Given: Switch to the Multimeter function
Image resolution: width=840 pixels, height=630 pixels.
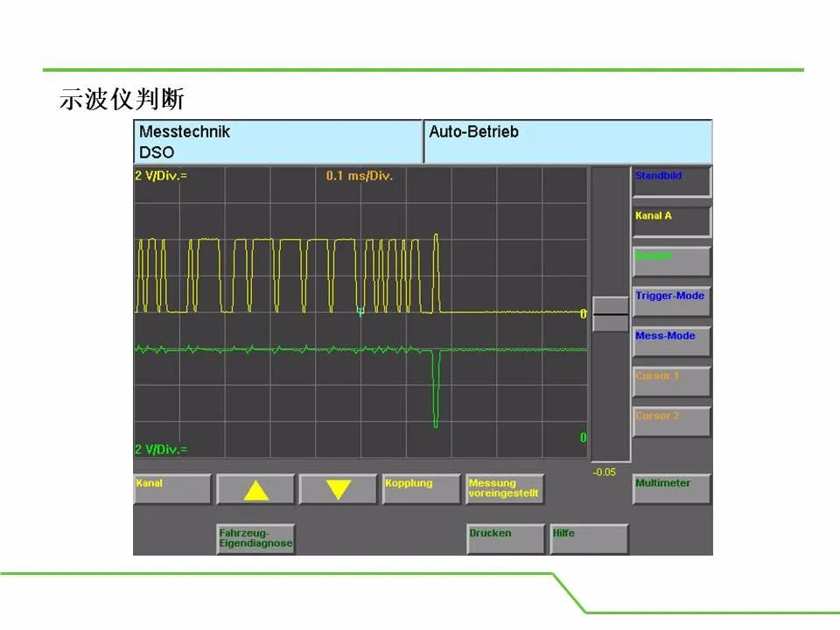Looking at the screenshot, I should point(672,489).
